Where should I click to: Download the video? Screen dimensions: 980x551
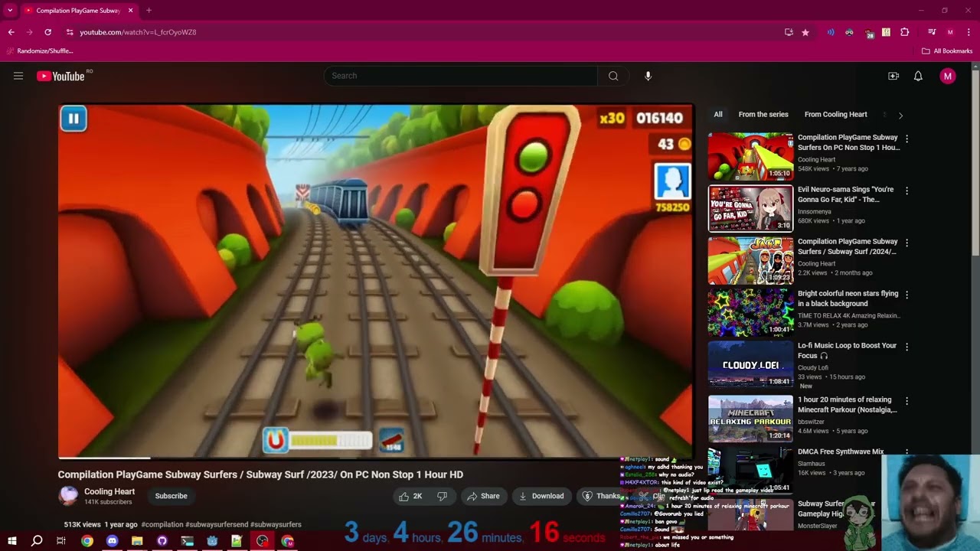pos(541,496)
